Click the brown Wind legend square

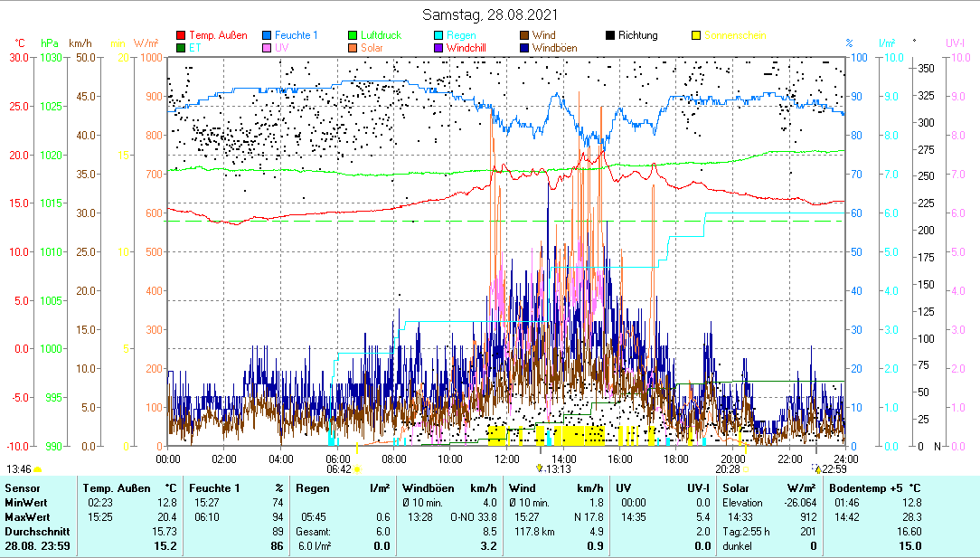tap(525, 36)
